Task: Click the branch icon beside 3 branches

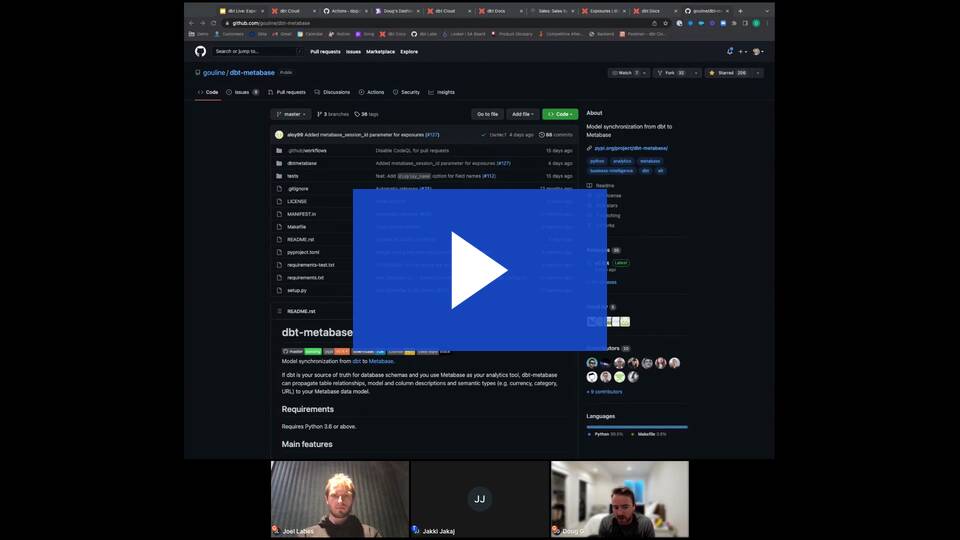Action: click(x=320, y=114)
